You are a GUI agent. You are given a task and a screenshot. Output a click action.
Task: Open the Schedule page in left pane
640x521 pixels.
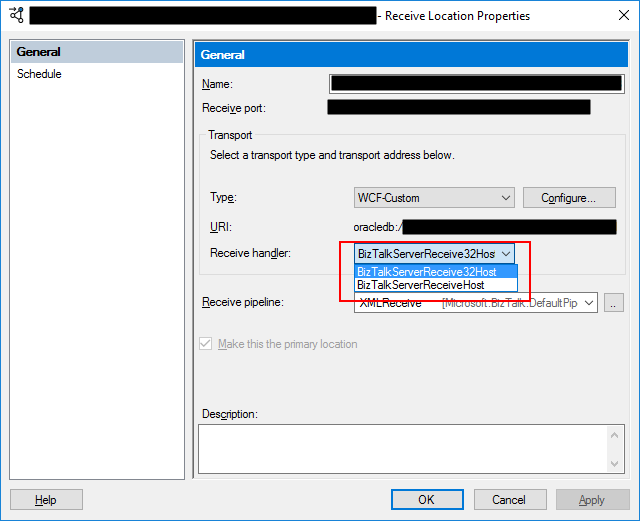[39, 74]
